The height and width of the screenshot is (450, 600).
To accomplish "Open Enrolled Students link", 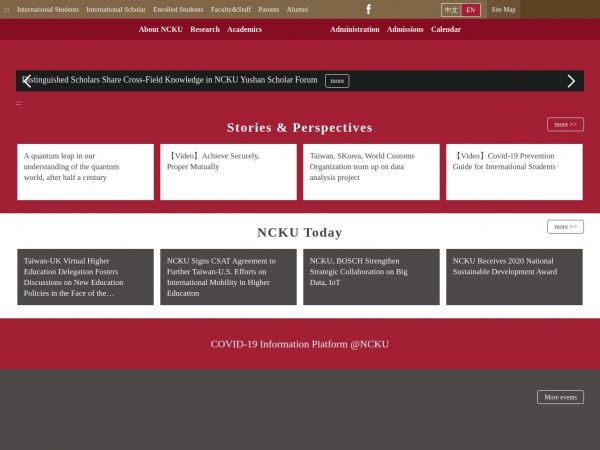I will [x=178, y=10].
